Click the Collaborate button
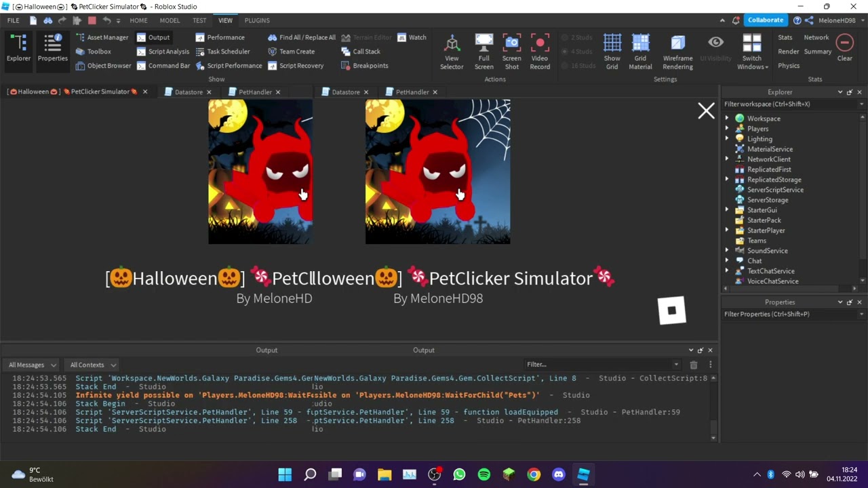Screen dimensions: 868x488 (x=766, y=20)
